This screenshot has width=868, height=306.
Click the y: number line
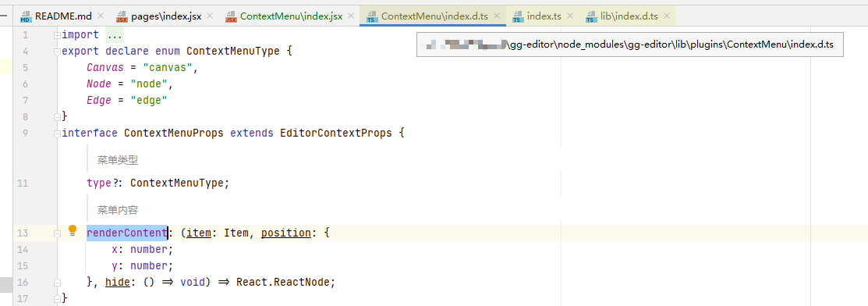pyautogui.click(x=143, y=265)
